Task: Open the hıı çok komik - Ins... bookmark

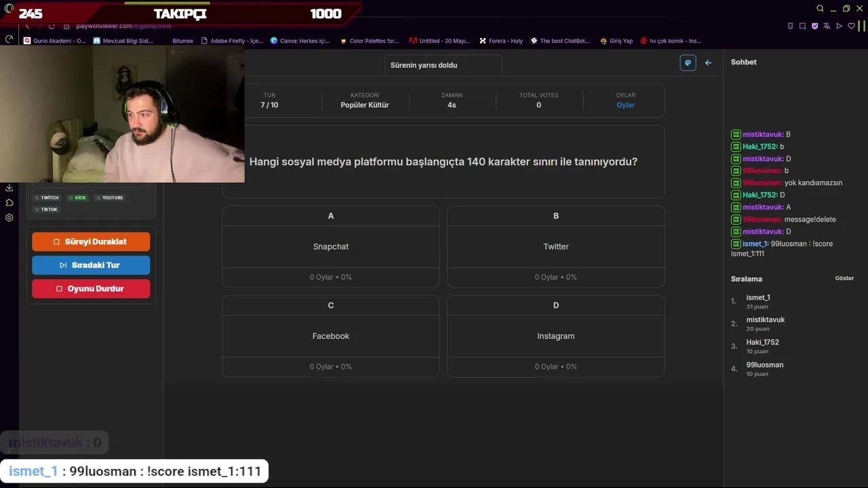Action: point(671,41)
